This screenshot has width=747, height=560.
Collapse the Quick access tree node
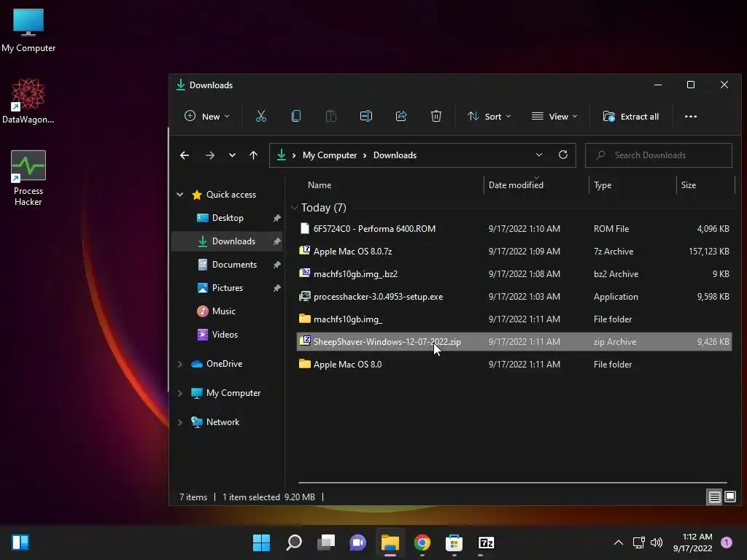click(180, 194)
